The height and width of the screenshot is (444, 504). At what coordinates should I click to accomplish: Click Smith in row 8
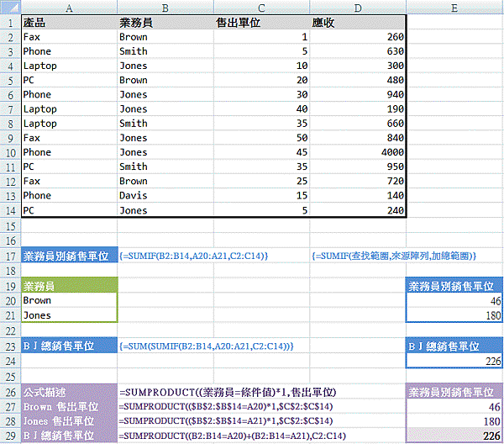165,124
